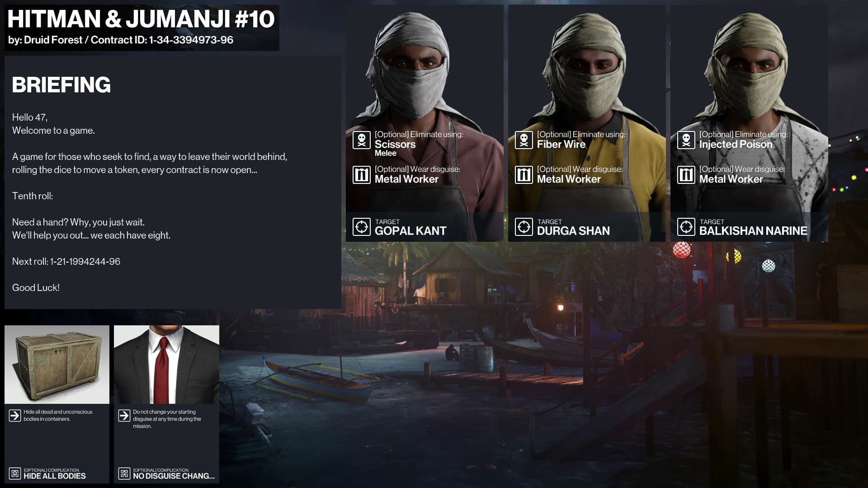Click Durga Shan's Metal Worker disguise icon
868x488 pixels.
[x=524, y=175]
